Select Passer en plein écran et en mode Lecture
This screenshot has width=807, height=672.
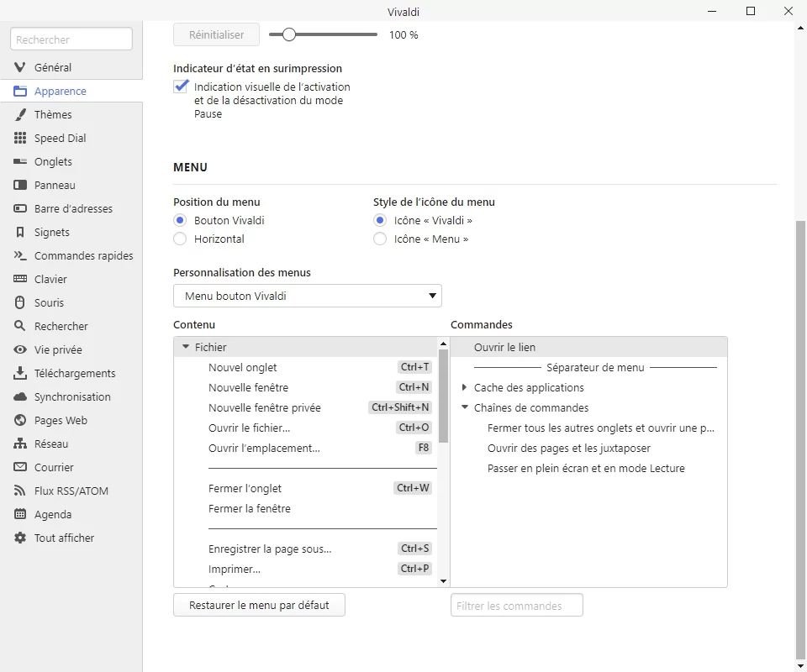click(588, 468)
